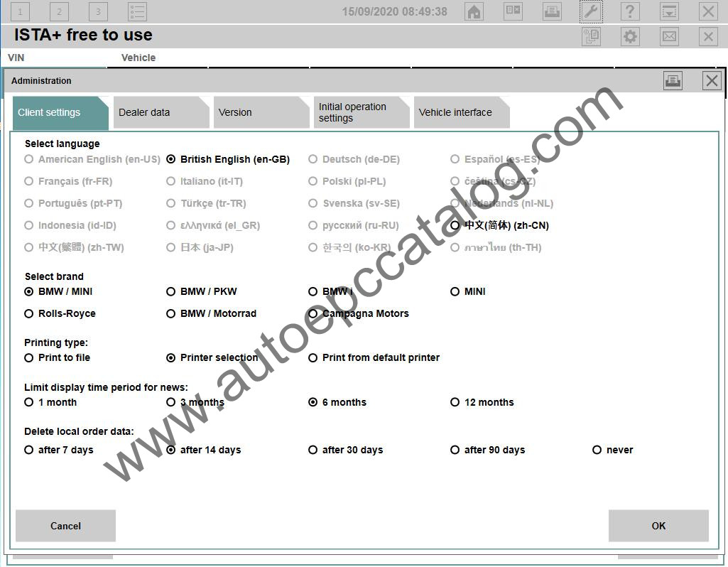The image size is (728, 567).
Task: Delete local order data after 14 days
Action: click(204, 450)
